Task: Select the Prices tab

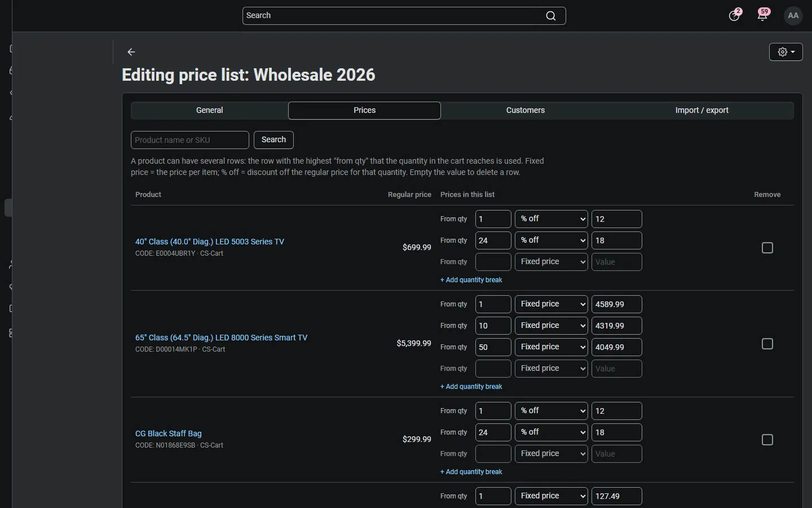Action: coord(364,111)
